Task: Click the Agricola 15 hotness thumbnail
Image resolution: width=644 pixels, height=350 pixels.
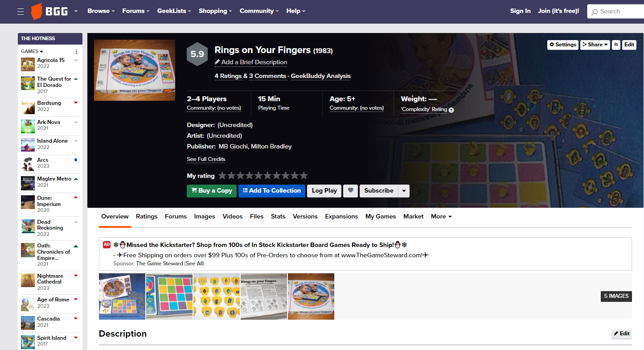Action: coord(28,64)
